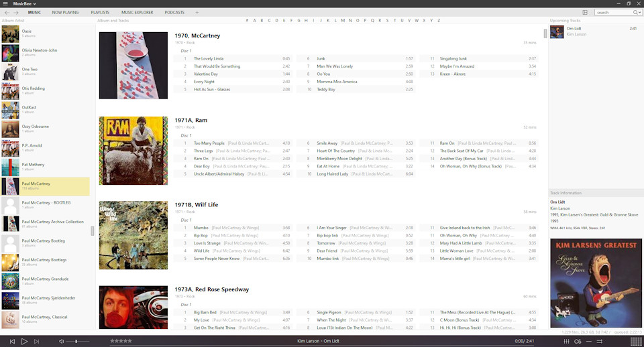Image resolution: width=644 pixels, height=347 pixels.
Task: Select Paul McCartney, Classical artist
Action: (x=45, y=320)
